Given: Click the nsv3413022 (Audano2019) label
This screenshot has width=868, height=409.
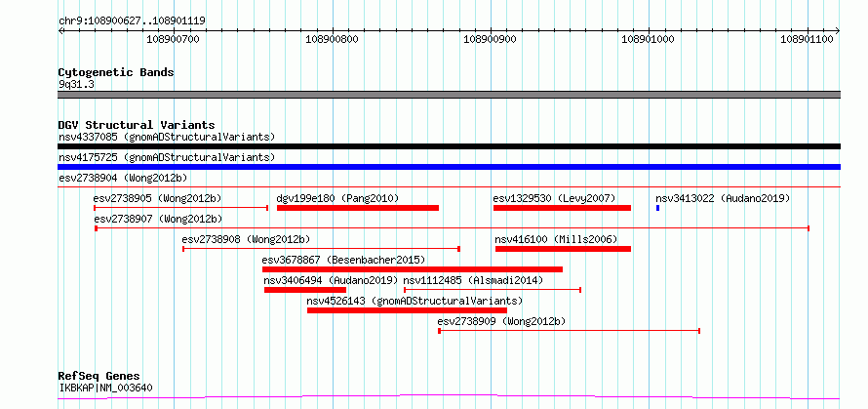Looking at the screenshot, I should pos(723,198).
